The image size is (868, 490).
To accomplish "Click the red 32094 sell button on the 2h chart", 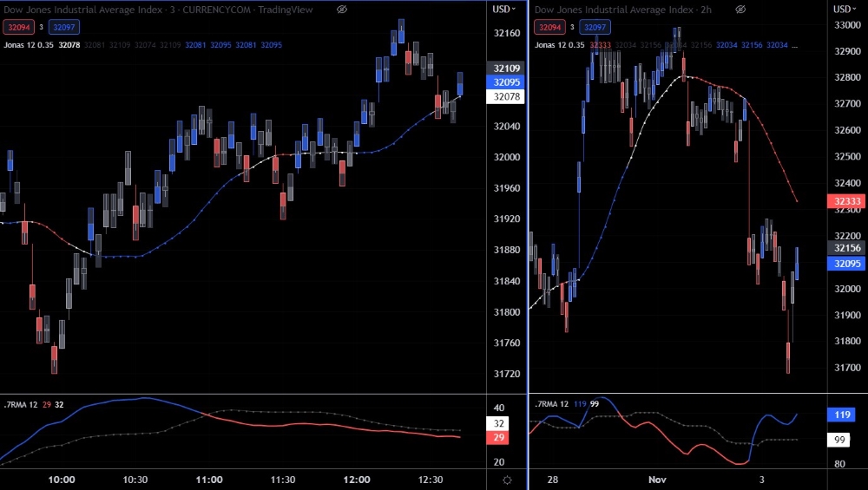I will click(x=549, y=27).
